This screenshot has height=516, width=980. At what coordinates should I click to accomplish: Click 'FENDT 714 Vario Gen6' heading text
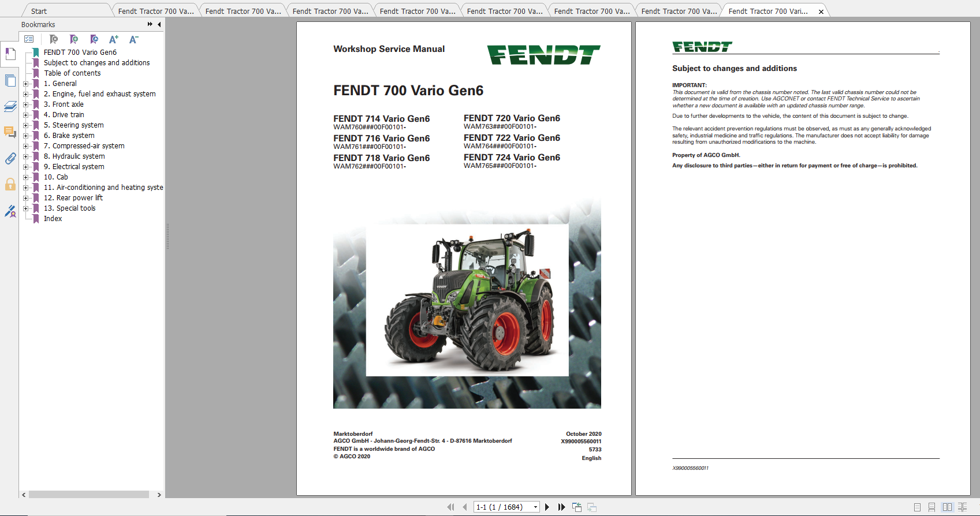pos(382,119)
